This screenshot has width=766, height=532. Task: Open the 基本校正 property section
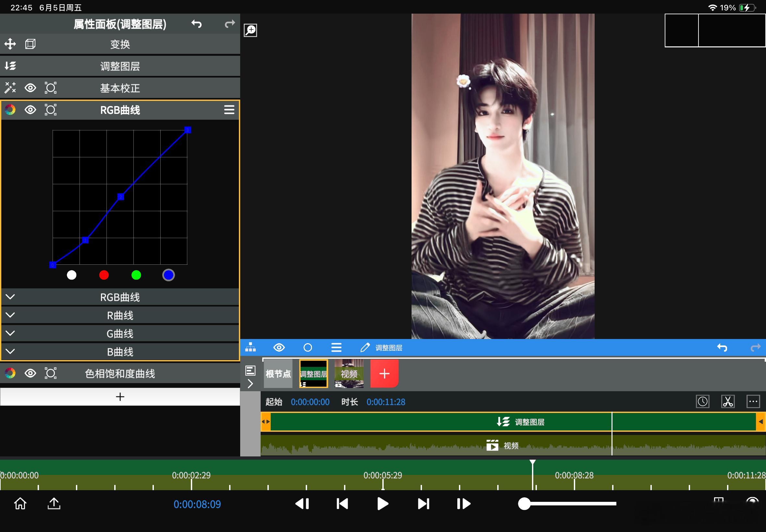[120, 88]
